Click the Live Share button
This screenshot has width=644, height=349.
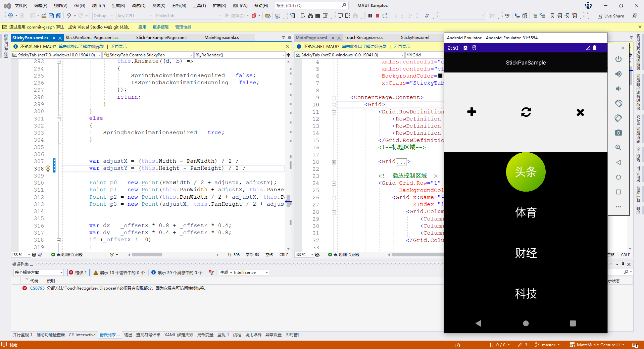611,16
